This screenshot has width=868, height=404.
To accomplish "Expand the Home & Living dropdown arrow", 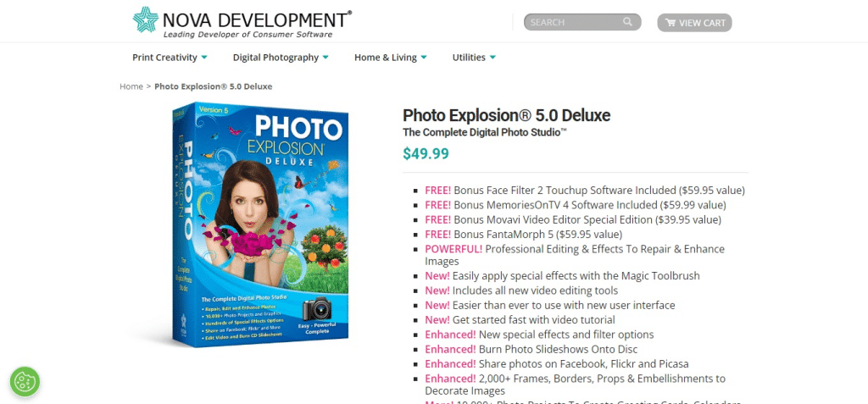I will 424,58.
